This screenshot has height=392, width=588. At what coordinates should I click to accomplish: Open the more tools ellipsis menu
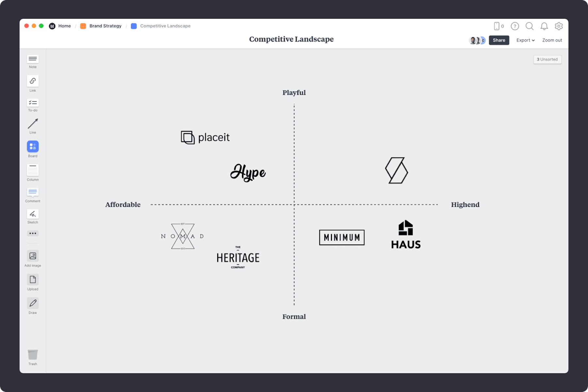pos(32,233)
